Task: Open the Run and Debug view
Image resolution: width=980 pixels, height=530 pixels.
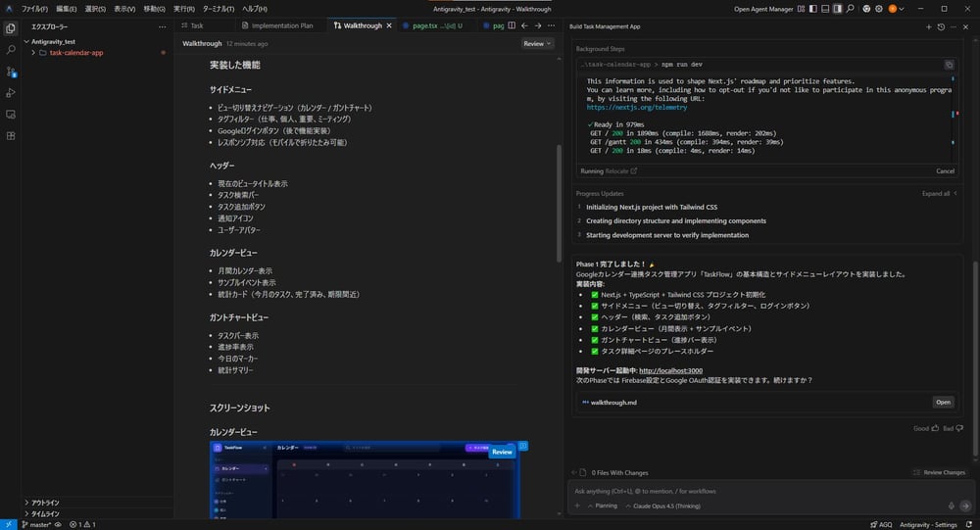Action: (11, 93)
